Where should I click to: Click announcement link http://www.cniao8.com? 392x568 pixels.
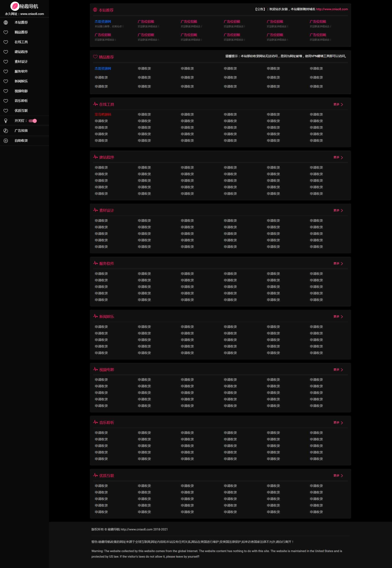332,9
